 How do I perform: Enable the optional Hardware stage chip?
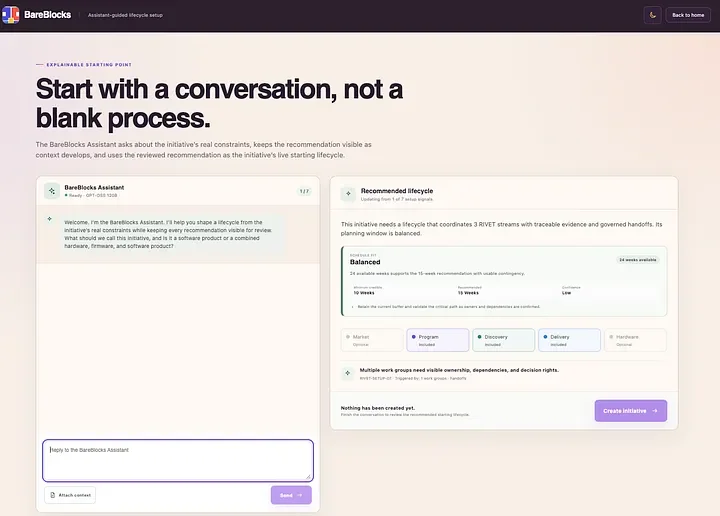636,340
